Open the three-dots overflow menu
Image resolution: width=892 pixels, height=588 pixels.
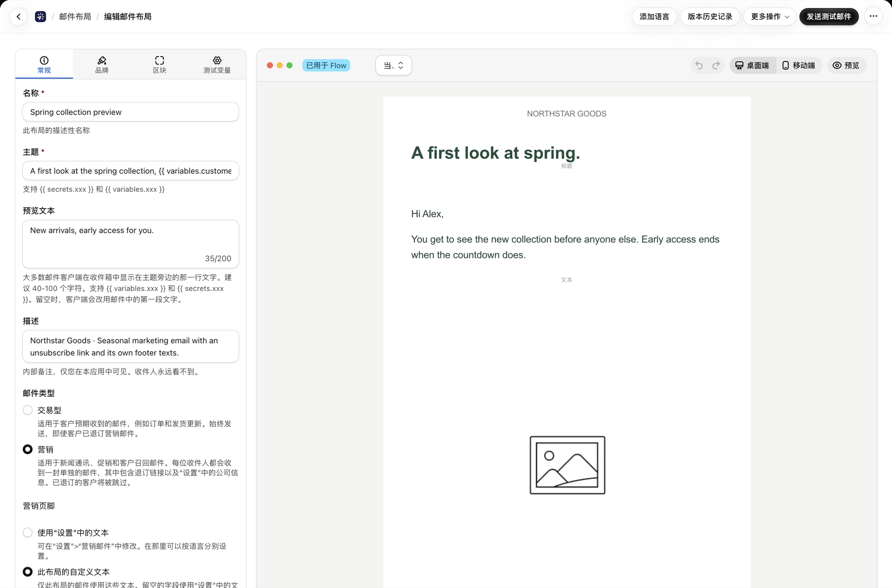[x=873, y=17]
